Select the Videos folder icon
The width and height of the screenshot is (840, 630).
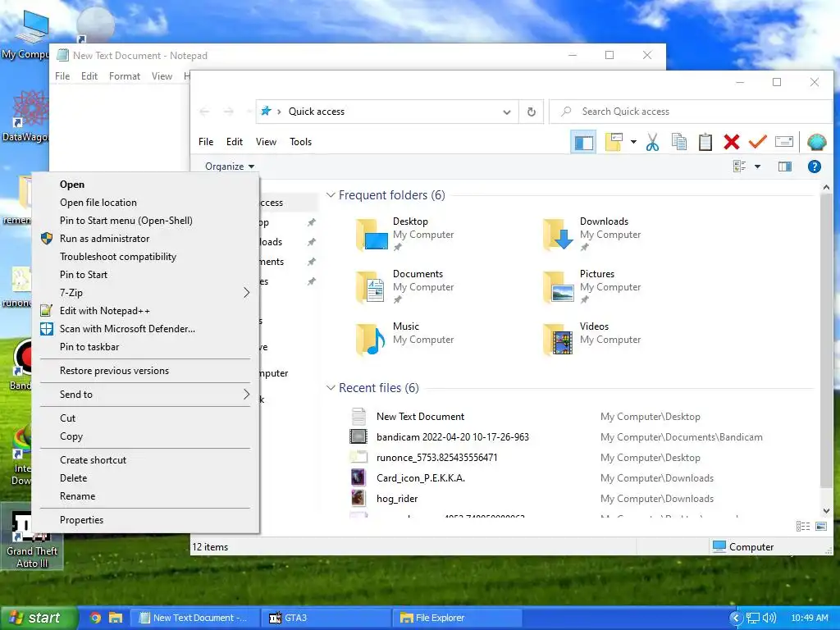point(558,340)
